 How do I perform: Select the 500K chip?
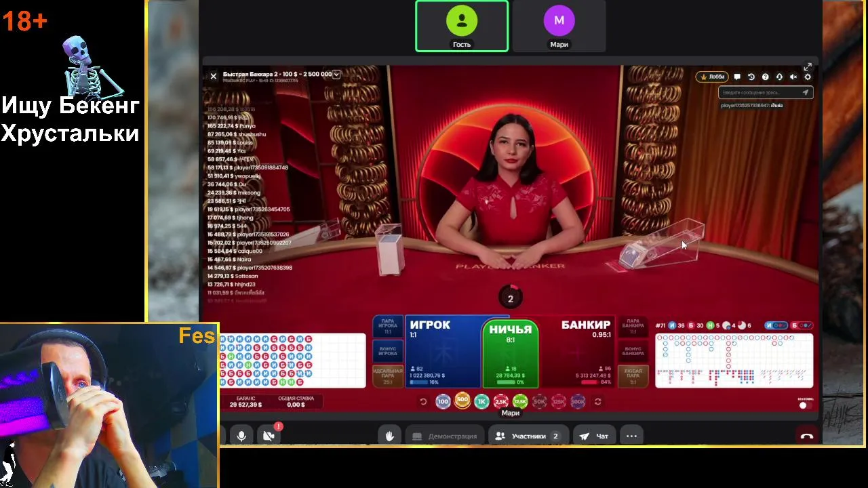(578, 401)
